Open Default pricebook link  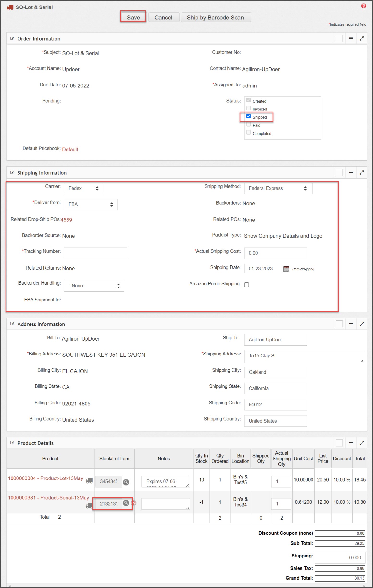[x=70, y=149]
